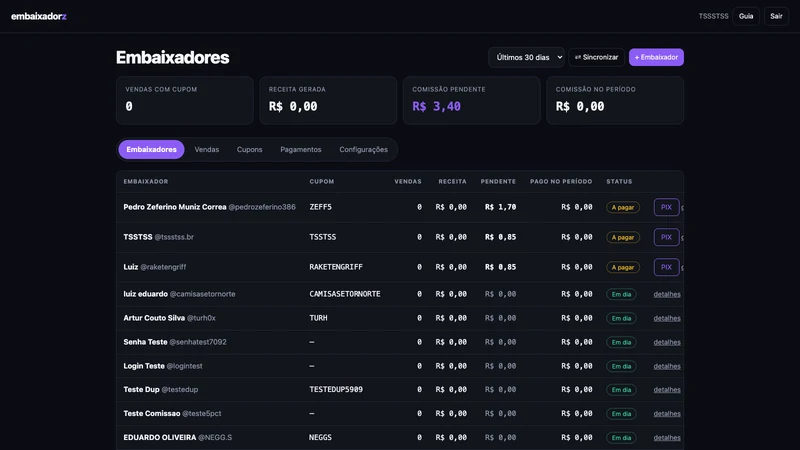Switch to the Vendas tab

[x=207, y=149]
